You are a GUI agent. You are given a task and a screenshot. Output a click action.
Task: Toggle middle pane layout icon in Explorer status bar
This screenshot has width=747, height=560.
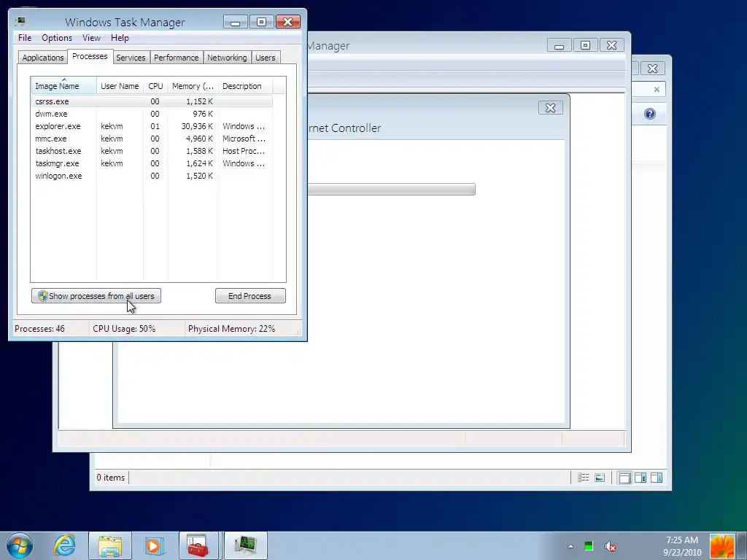click(x=640, y=478)
